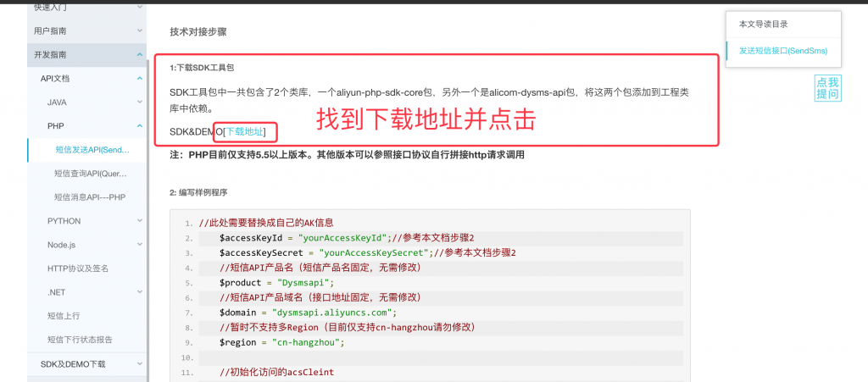
Task: Expand the JAVA chevron arrow
Action: tap(140, 102)
